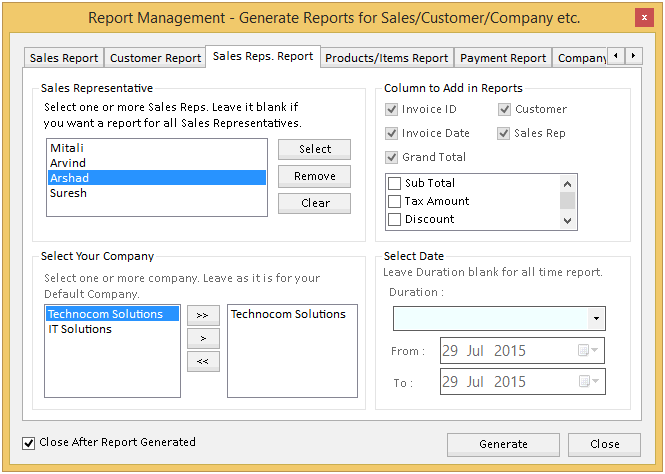Toggle the Customer checkbox
The height and width of the screenshot is (474, 665).
tap(504, 109)
